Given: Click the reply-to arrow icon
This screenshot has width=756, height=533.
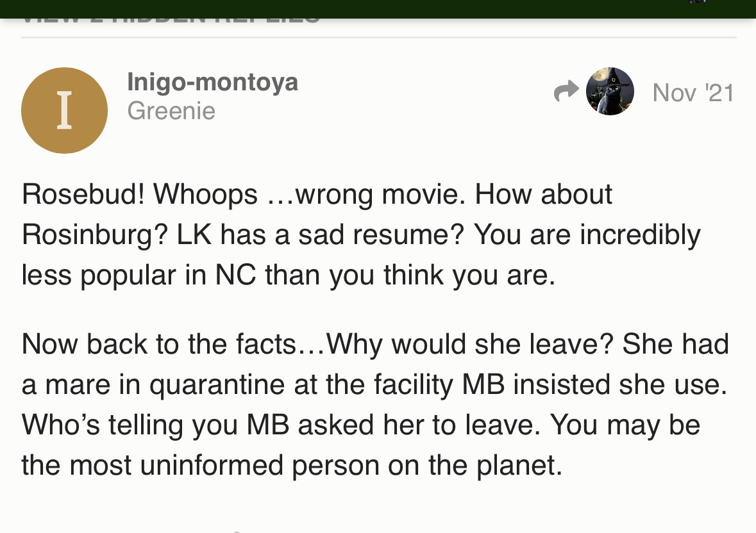Looking at the screenshot, I should (566, 91).
